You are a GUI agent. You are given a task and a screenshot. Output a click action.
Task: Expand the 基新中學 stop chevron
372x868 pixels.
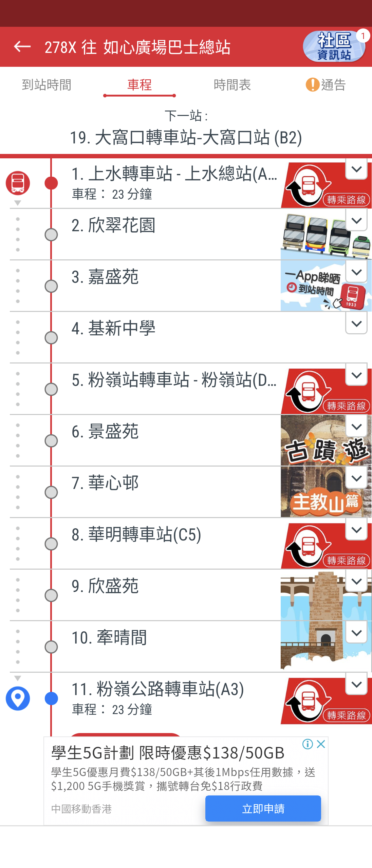click(356, 323)
